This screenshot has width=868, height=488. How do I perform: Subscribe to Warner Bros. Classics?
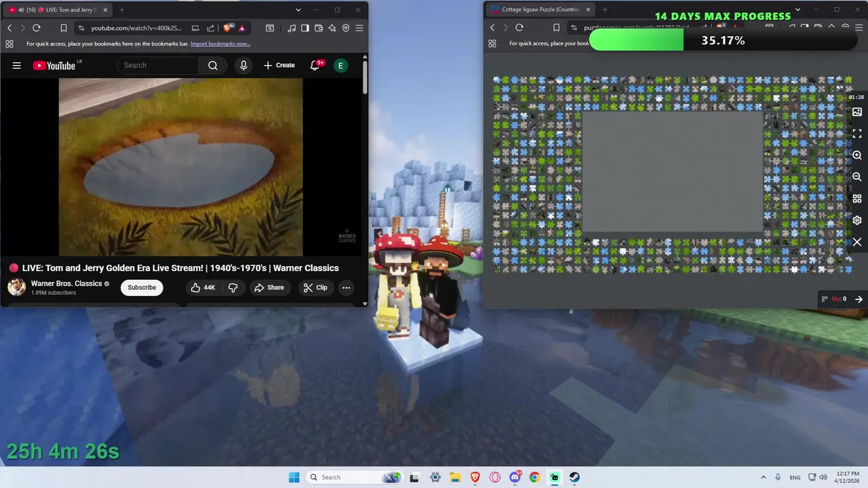pyautogui.click(x=142, y=287)
